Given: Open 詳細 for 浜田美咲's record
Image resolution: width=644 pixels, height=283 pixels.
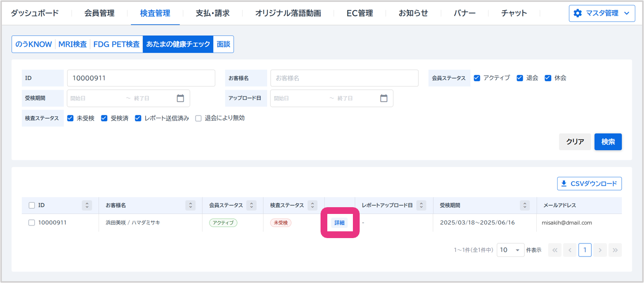Looking at the screenshot, I should pos(340,223).
